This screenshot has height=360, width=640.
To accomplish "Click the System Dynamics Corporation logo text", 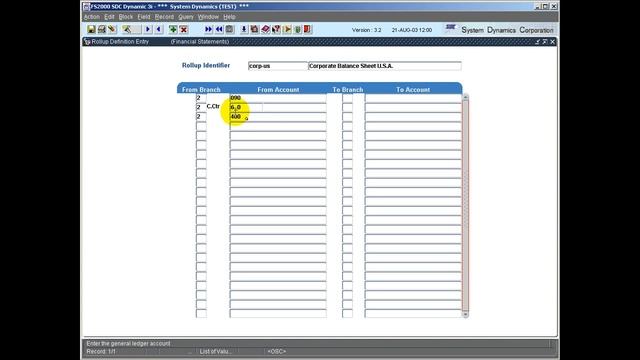I will pyautogui.click(x=507, y=30).
